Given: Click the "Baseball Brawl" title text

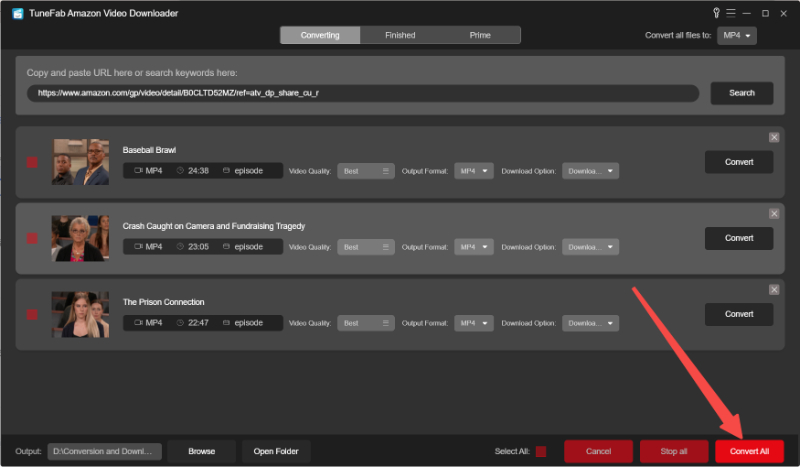Looking at the screenshot, I should pos(149,150).
